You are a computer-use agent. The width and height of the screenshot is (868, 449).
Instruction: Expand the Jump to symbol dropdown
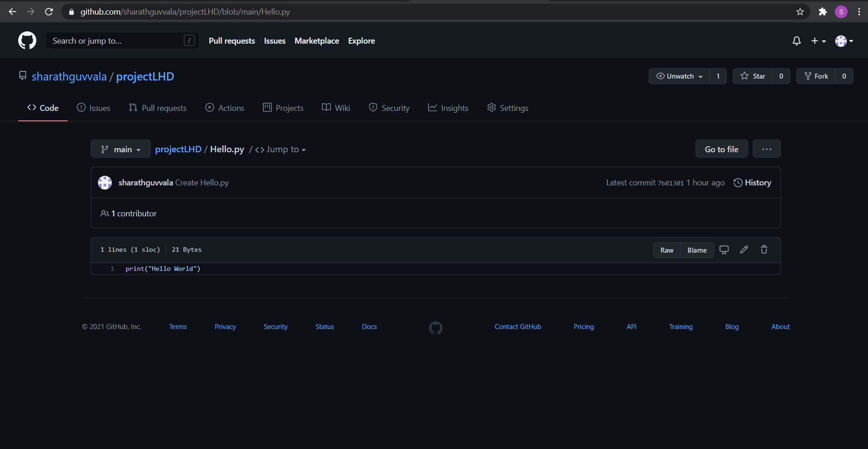[x=281, y=150]
